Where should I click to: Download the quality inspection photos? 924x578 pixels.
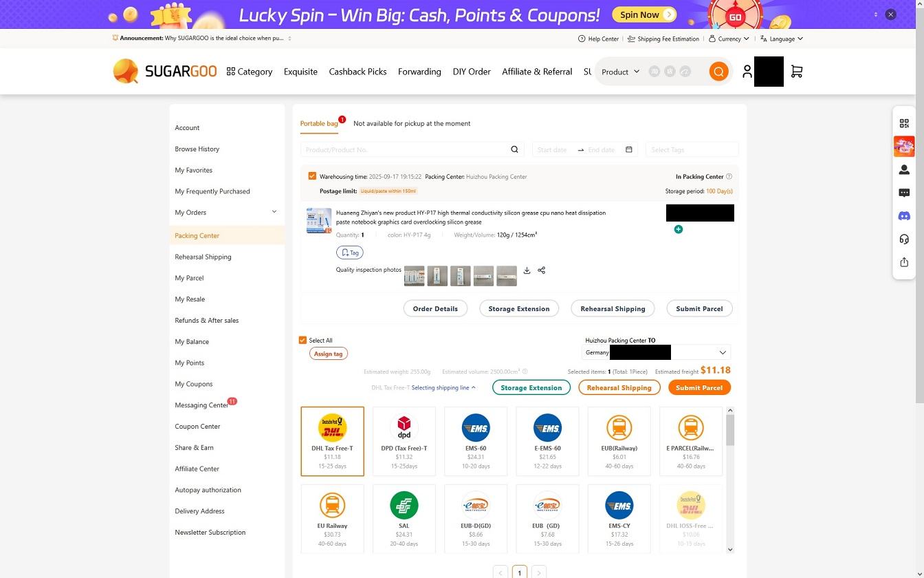point(527,270)
